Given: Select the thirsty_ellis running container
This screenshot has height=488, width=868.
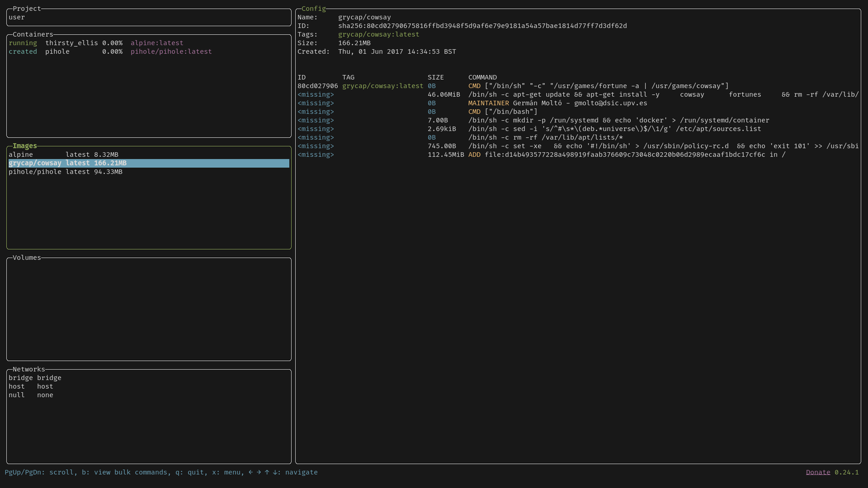Looking at the screenshot, I should point(71,43).
